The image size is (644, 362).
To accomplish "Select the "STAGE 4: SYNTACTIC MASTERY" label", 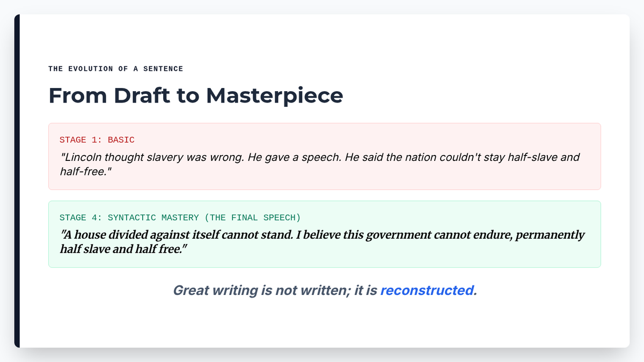I will pyautogui.click(x=129, y=218).
